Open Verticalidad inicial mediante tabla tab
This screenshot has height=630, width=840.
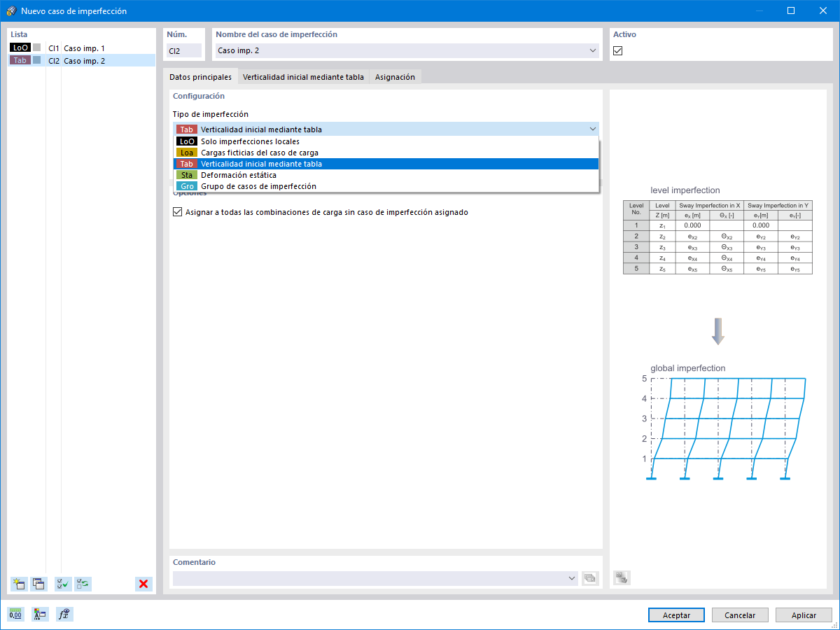click(x=303, y=77)
